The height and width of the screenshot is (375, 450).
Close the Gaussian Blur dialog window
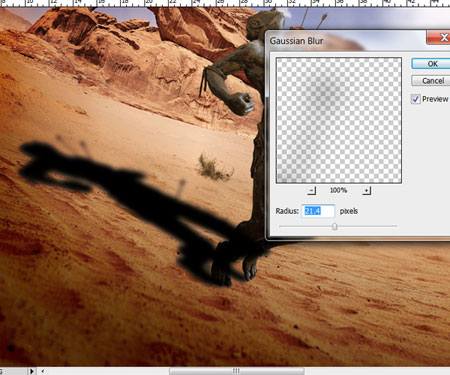pyautogui.click(x=439, y=37)
